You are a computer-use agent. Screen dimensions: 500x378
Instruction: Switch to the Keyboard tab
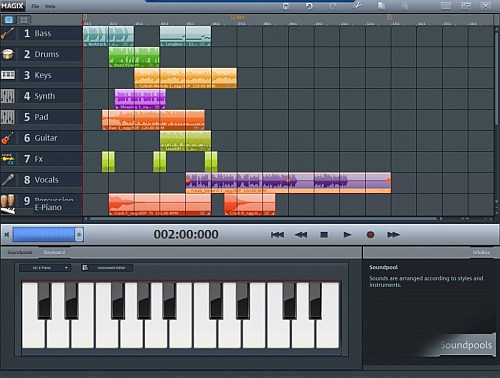pos(54,252)
